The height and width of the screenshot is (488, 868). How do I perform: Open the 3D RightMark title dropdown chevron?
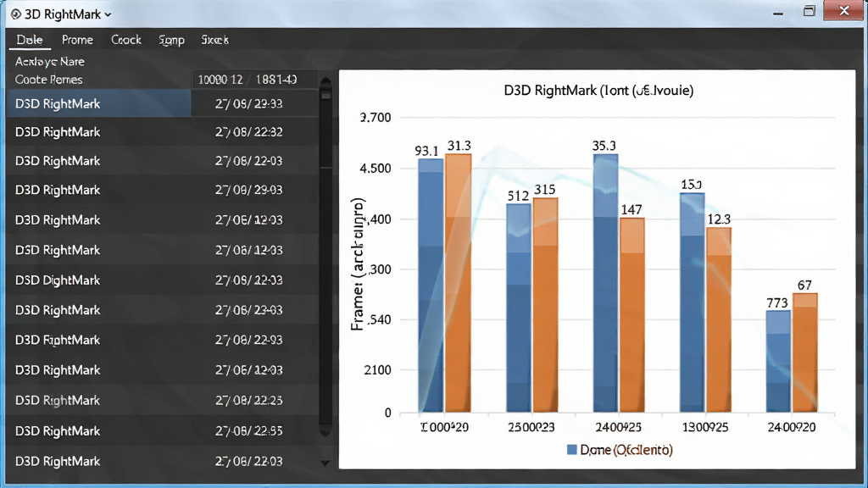108,15
